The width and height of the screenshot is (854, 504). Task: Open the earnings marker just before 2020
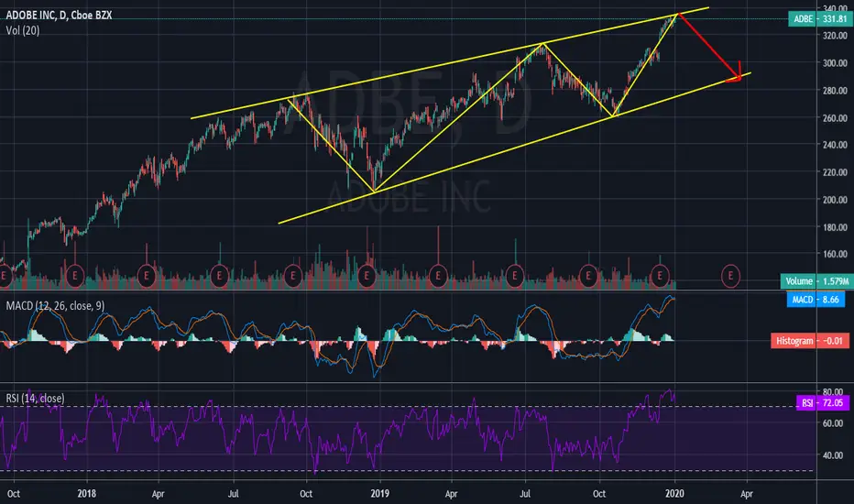coord(660,276)
